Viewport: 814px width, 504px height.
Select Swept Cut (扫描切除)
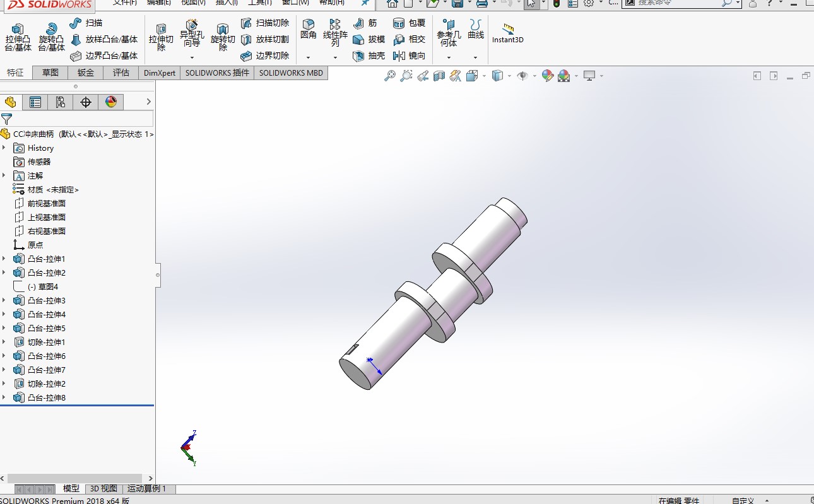(x=265, y=23)
